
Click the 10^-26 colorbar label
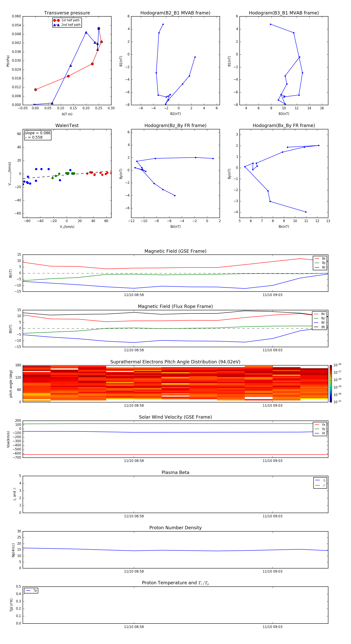click(x=337, y=365)
